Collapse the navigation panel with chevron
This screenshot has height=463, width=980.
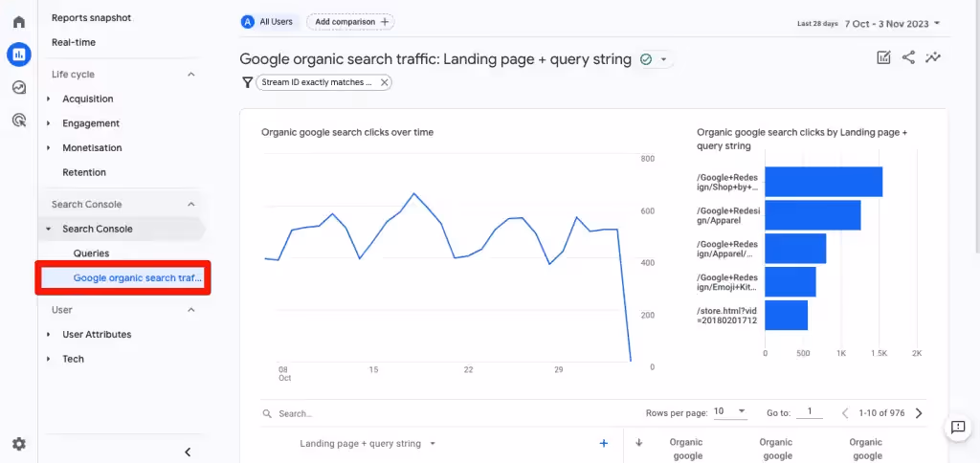[187, 452]
